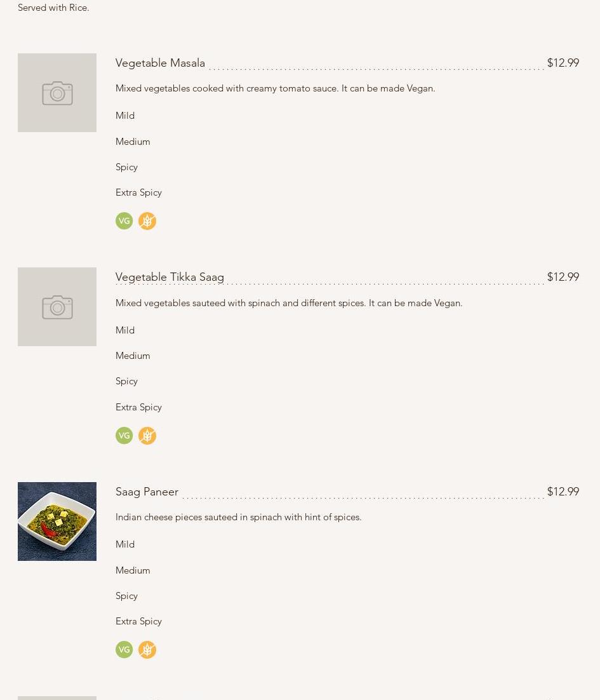Click the VG icon under Vegetable Tikka Saag
The image size is (600, 700).
click(x=124, y=436)
